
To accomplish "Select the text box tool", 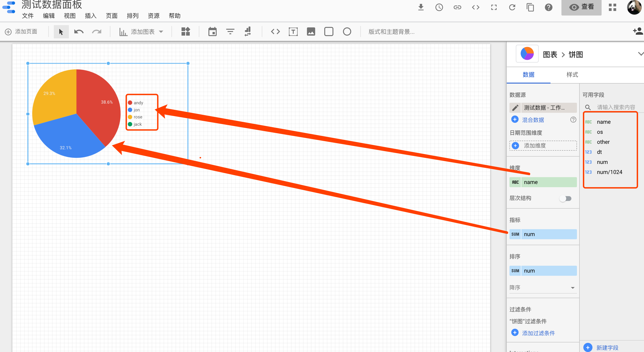I will coord(293,32).
